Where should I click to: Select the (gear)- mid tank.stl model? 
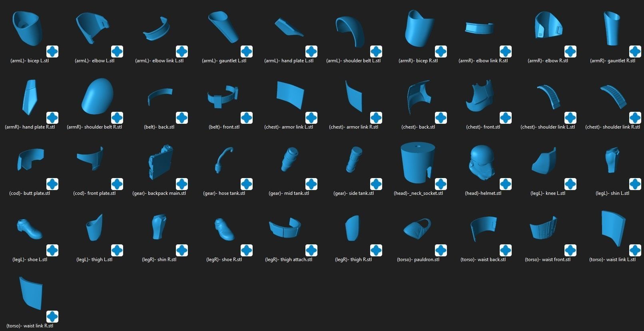(289, 159)
